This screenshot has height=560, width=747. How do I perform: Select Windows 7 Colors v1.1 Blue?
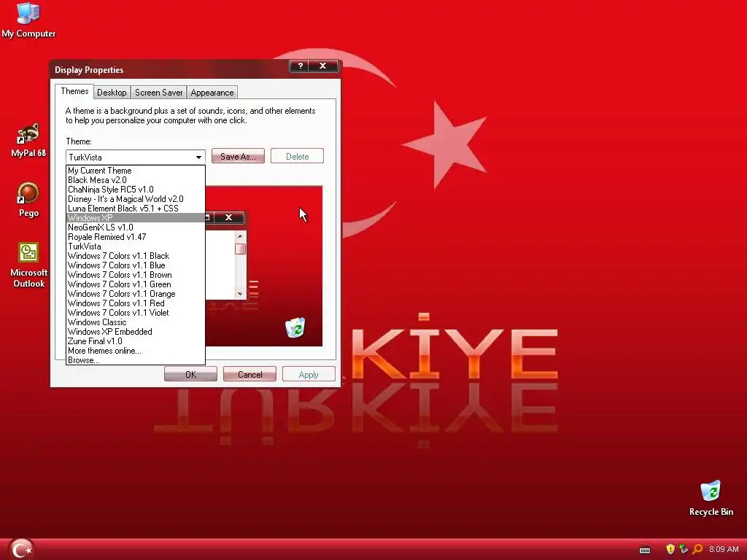135,265
